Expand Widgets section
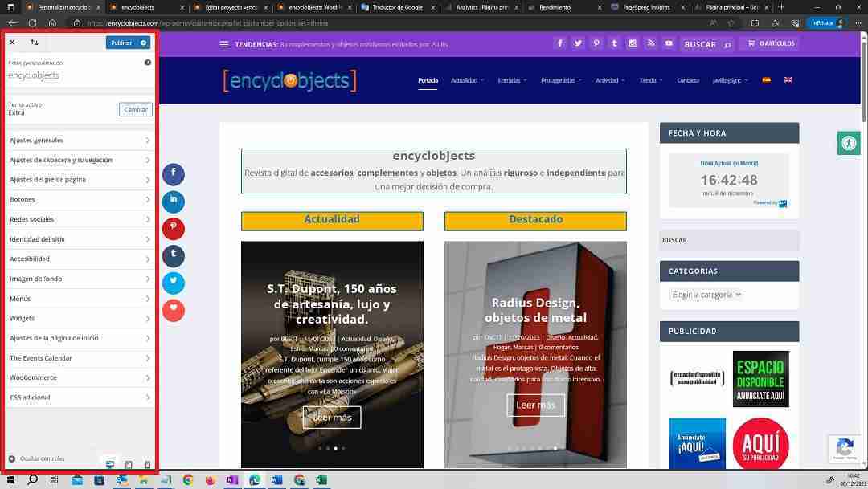Viewport: 868px width, 489px height. [80, 319]
